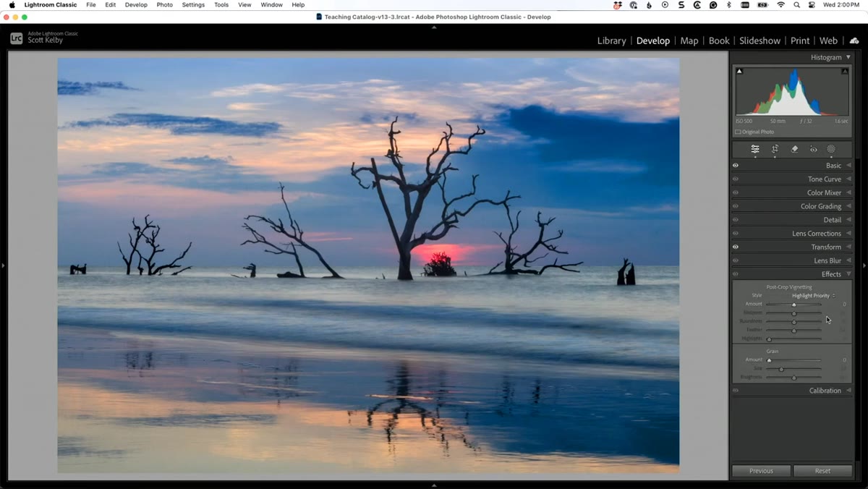Switch to the Slideshow module

click(759, 41)
